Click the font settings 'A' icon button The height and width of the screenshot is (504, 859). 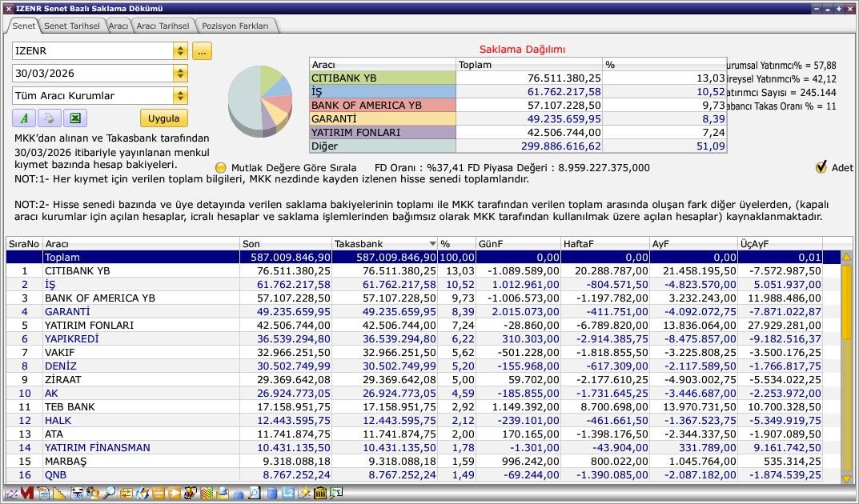pyautogui.click(x=24, y=118)
